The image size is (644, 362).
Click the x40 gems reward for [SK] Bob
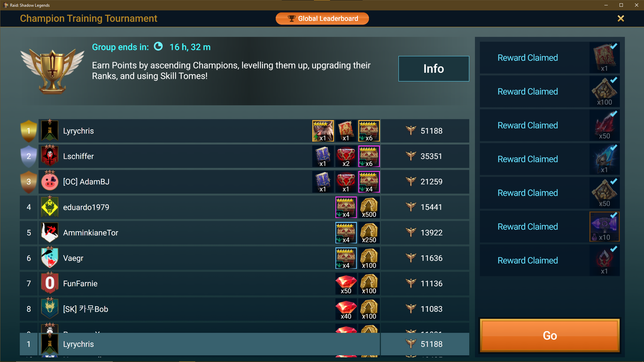coord(346,309)
